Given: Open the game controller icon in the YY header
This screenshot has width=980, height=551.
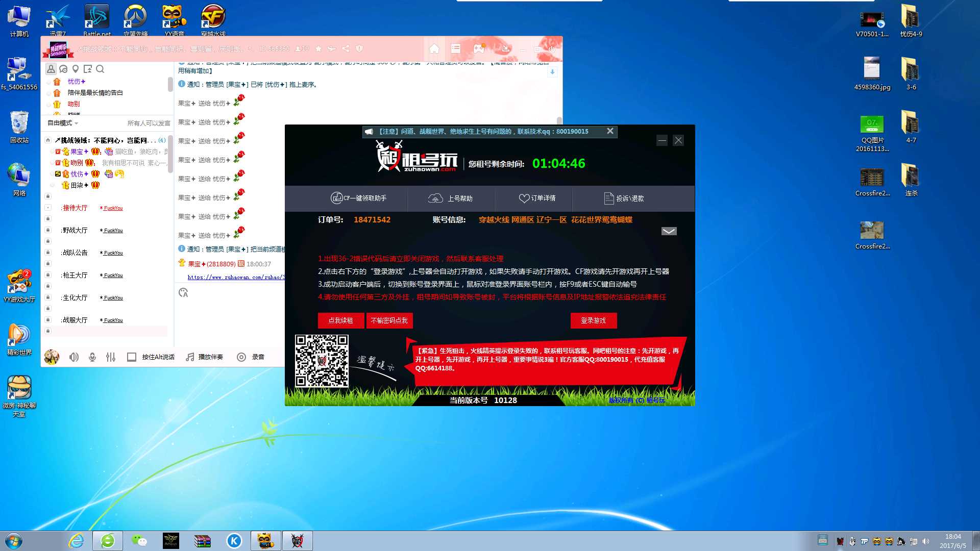Looking at the screenshot, I should [479, 48].
